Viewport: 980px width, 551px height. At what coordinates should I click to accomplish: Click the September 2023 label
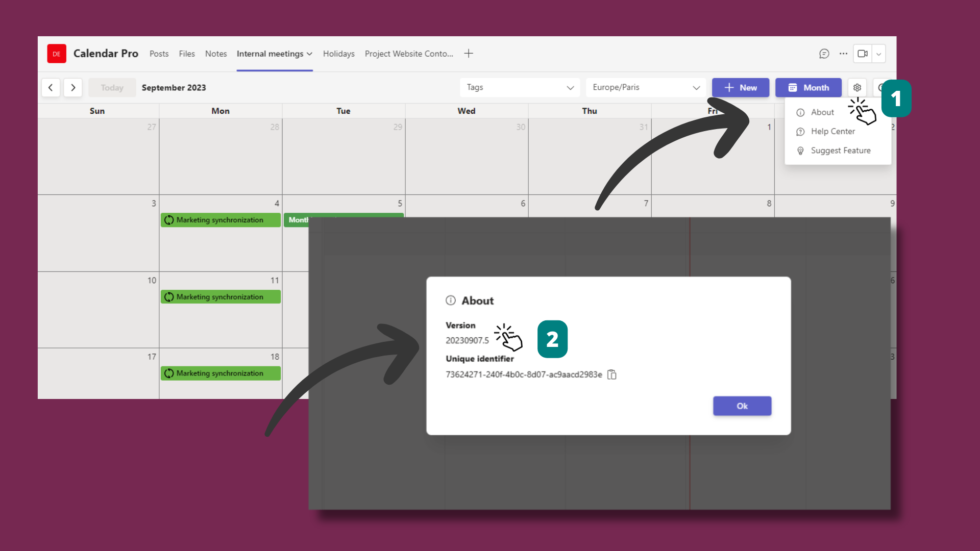pos(174,88)
